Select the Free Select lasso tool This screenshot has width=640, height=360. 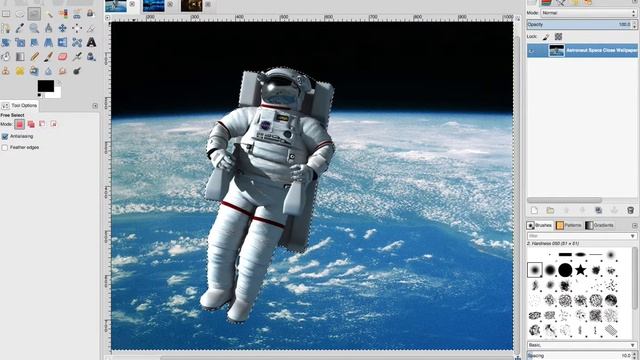(34, 14)
